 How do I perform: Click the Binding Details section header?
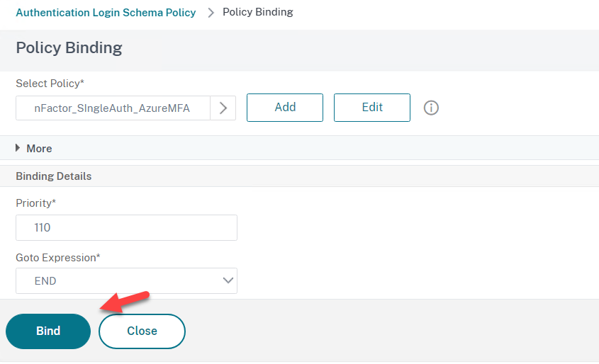coord(53,176)
